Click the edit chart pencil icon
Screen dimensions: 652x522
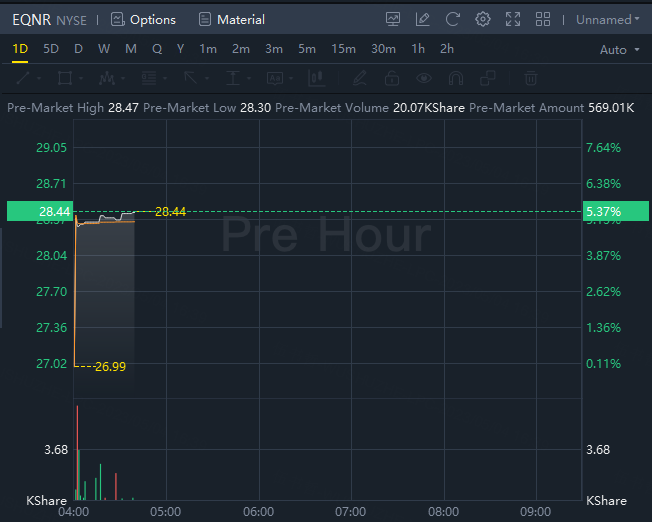point(422,19)
